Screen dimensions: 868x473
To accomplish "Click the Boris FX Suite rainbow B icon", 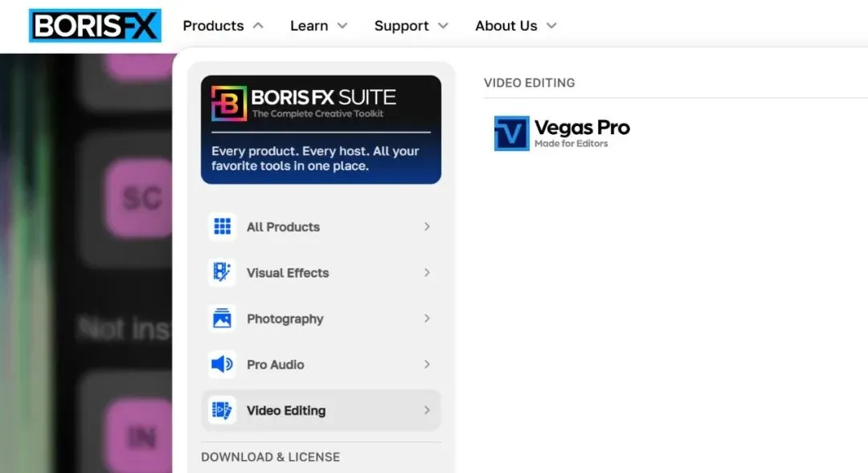I will (x=229, y=104).
